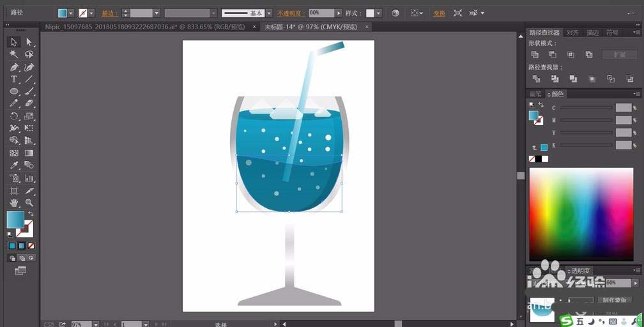Select the Free Transform tool
This screenshot has width=644, height=327.
point(29,128)
